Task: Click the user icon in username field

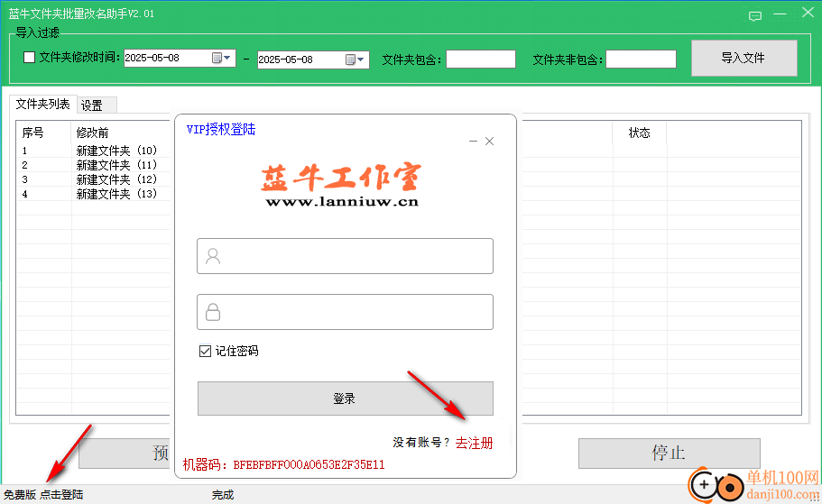Action: click(213, 256)
